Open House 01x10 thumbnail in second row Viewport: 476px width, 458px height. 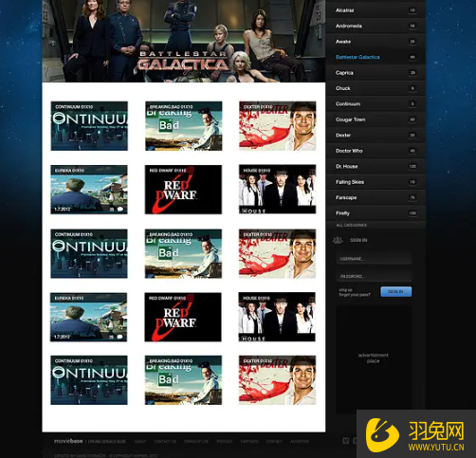[x=277, y=190]
